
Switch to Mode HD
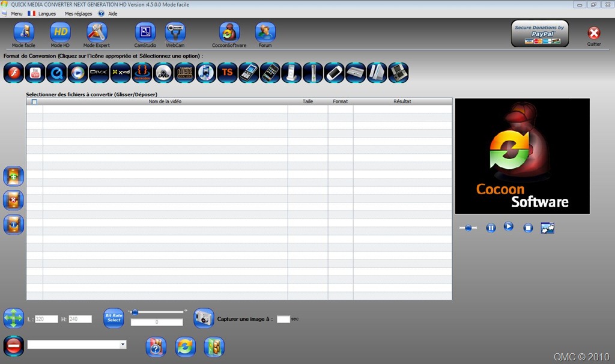pos(60,35)
